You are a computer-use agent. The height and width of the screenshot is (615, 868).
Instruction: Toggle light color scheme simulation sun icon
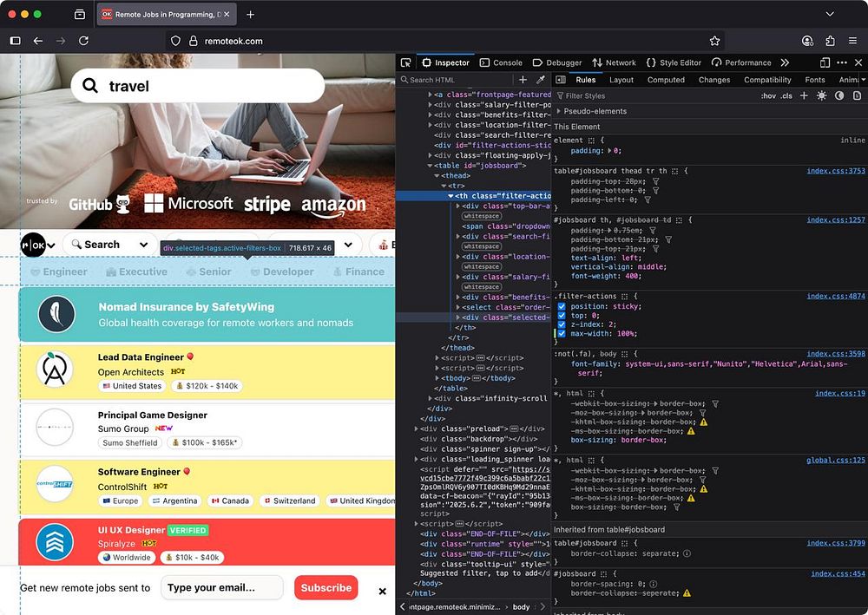pos(821,95)
